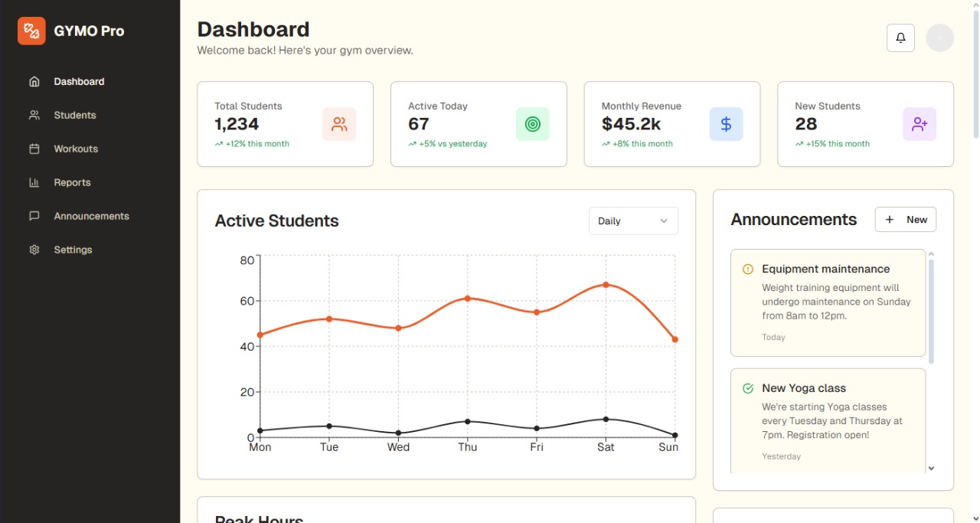Viewport: 980px width, 523px height.
Task: Click the orange users icon on Total Students
Action: [339, 124]
